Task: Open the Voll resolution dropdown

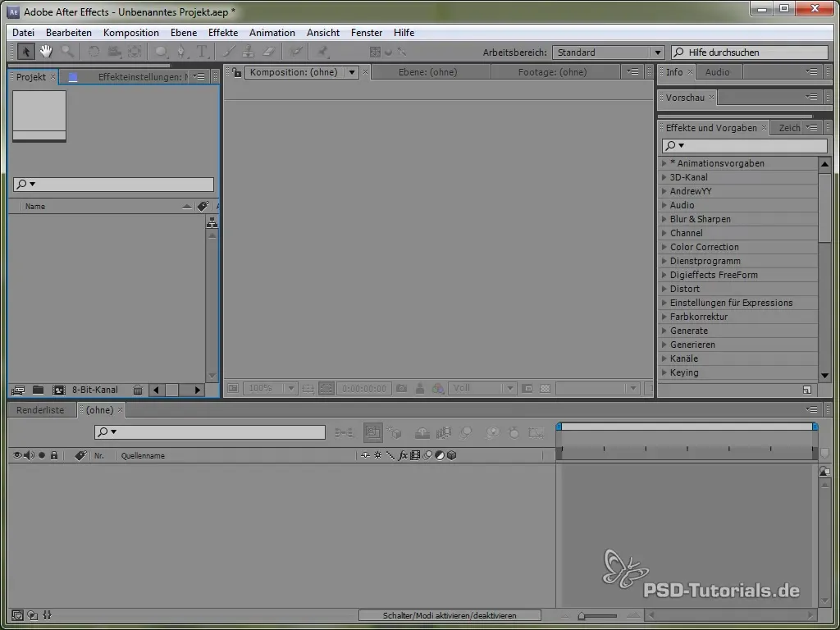Action: pos(482,388)
